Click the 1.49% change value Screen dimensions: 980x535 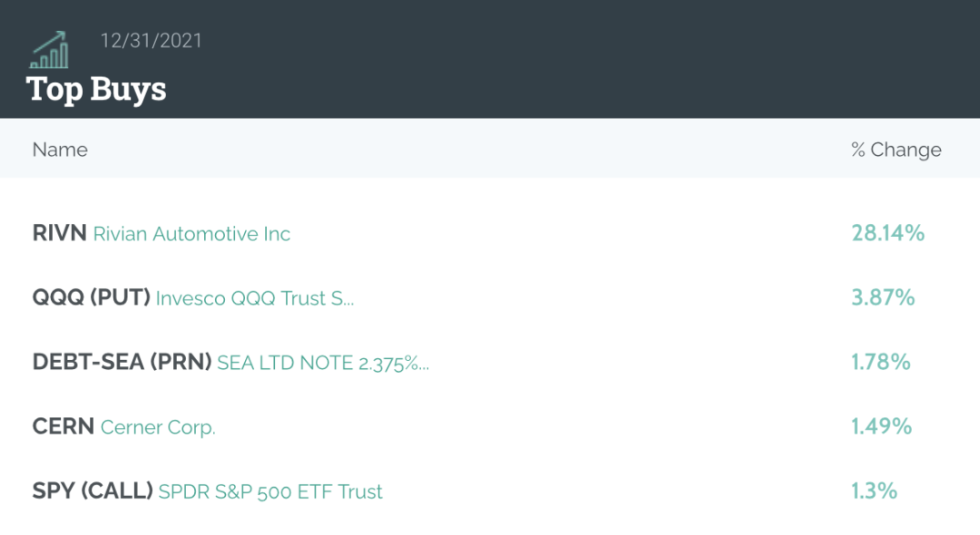click(881, 426)
